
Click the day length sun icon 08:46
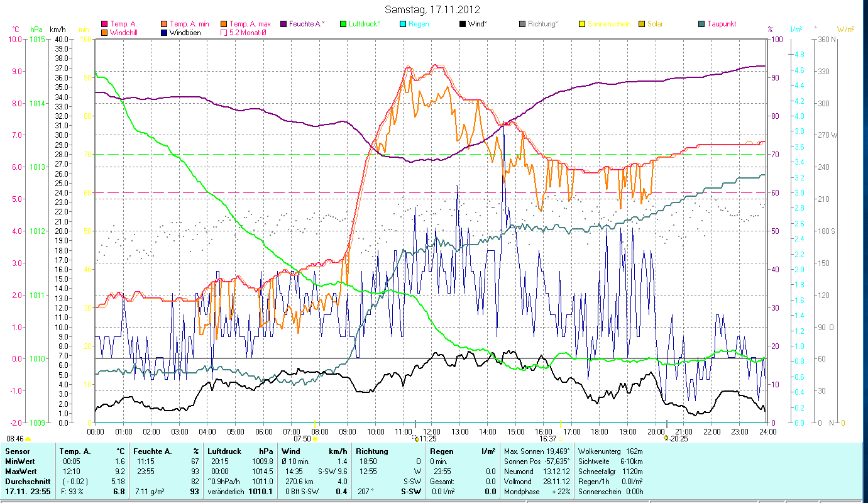[28, 439]
